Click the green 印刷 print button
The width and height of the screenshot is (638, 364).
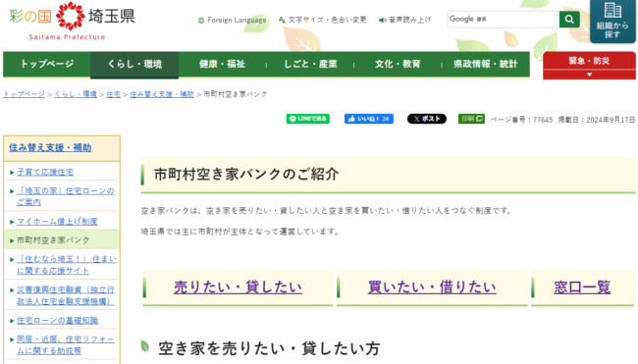point(471,119)
